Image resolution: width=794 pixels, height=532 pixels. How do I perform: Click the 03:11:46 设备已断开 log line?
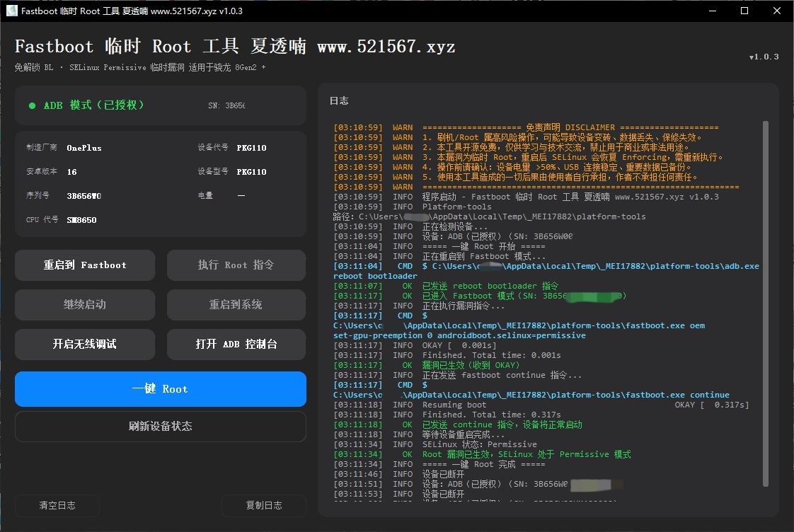point(398,474)
